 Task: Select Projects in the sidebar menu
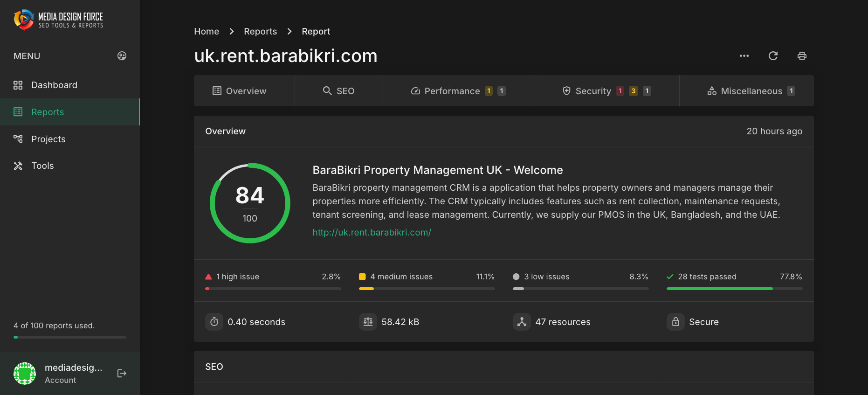click(x=48, y=139)
